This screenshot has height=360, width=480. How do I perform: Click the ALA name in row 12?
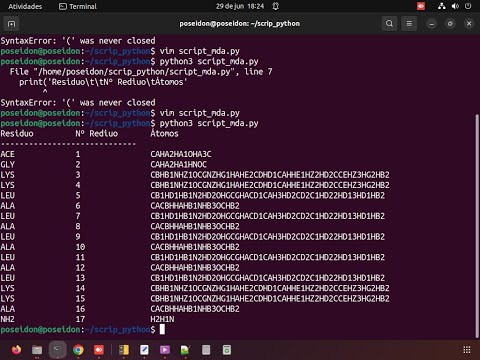[7, 268]
